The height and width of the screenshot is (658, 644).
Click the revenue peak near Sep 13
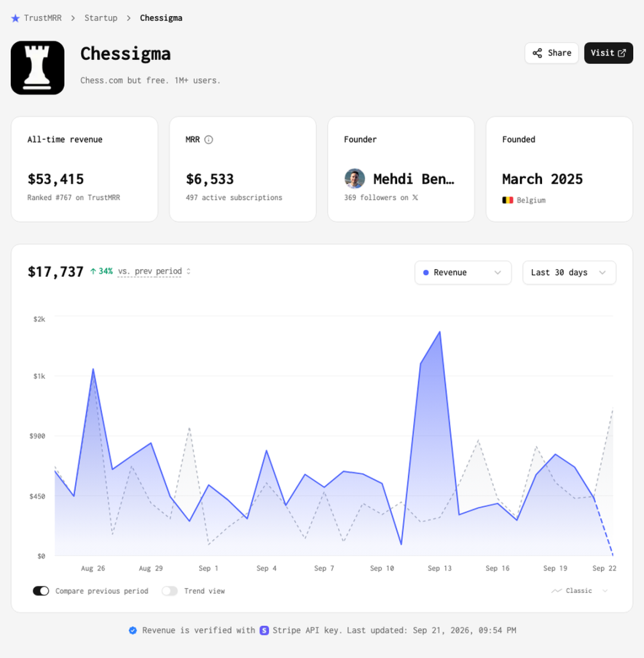point(439,332)
